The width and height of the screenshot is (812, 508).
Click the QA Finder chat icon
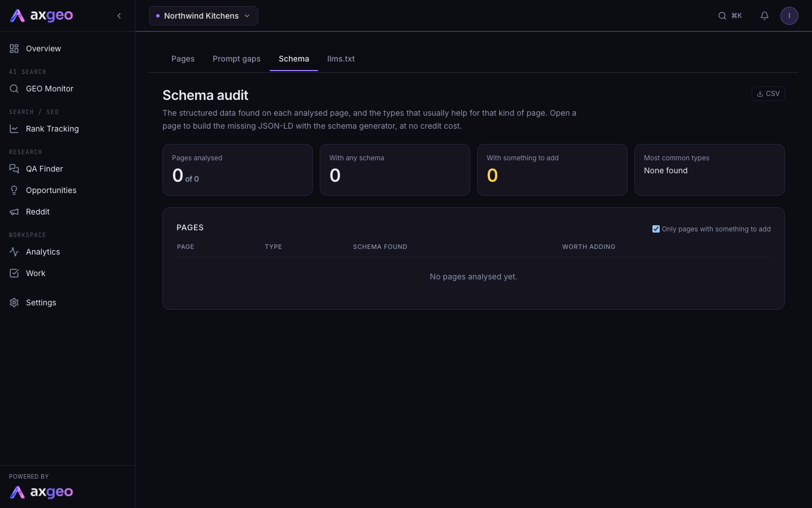click(14, 169)
